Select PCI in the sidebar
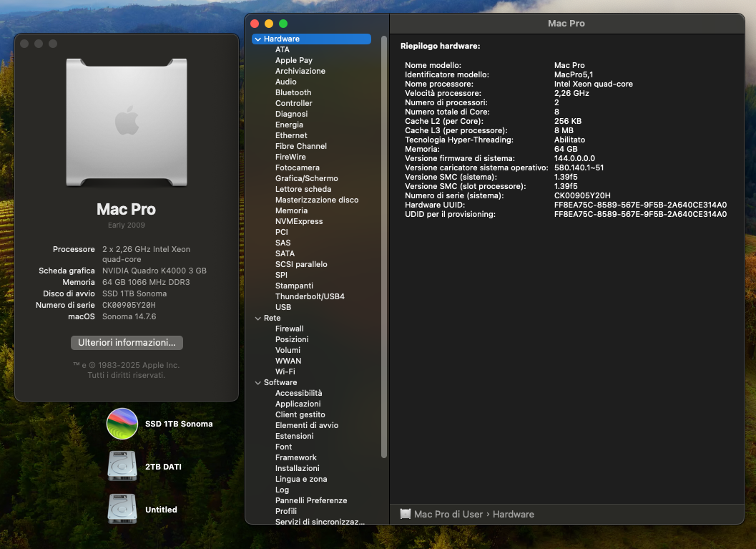Image resolution: width=756 pixels, height=549 pixels. (x=282, y=232)
